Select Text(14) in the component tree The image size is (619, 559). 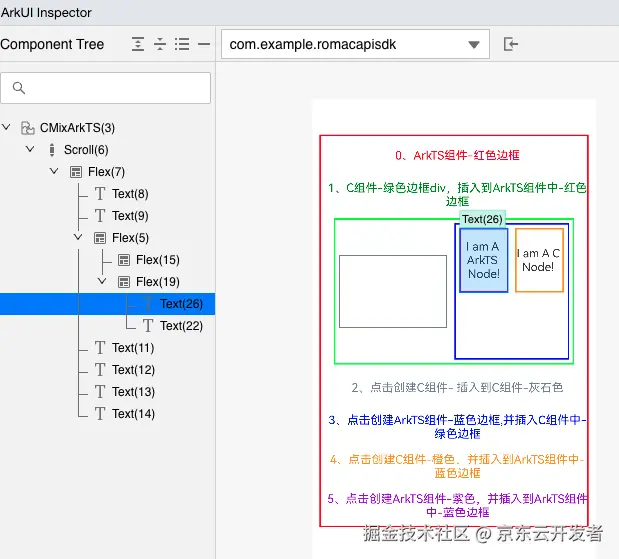pyautogui.click(x=133, y=414)
